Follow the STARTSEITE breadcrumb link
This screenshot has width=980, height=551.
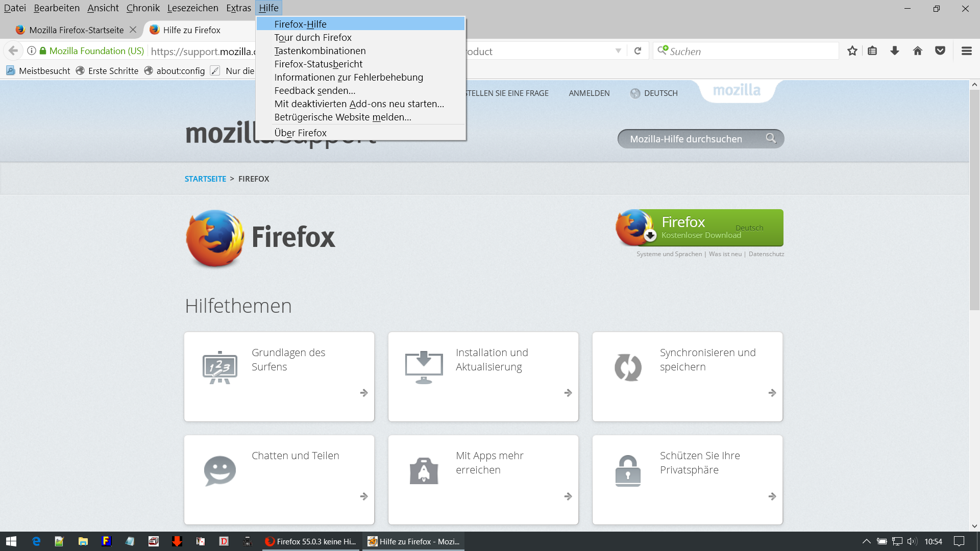click(205, 179)
